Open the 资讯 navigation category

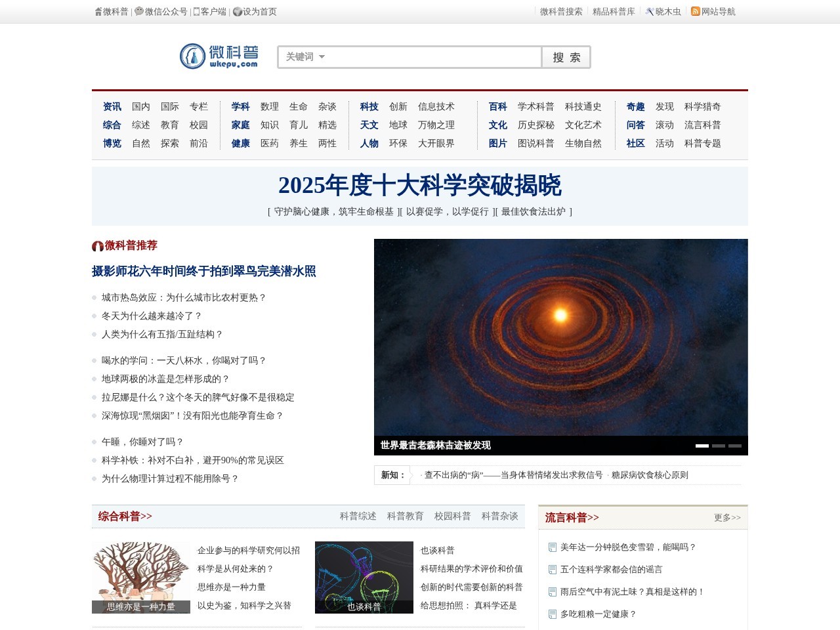coord(112,106)
